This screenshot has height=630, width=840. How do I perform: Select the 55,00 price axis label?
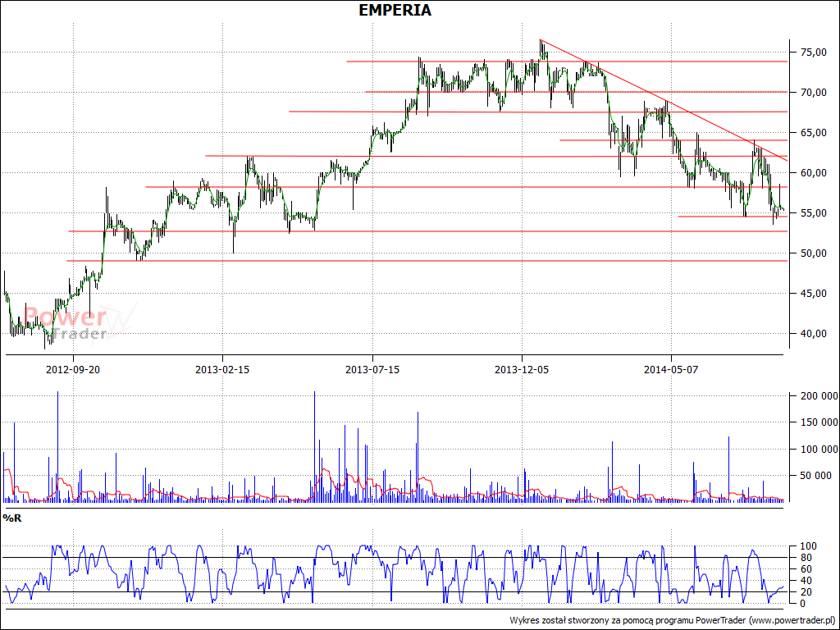pos(813,213)
